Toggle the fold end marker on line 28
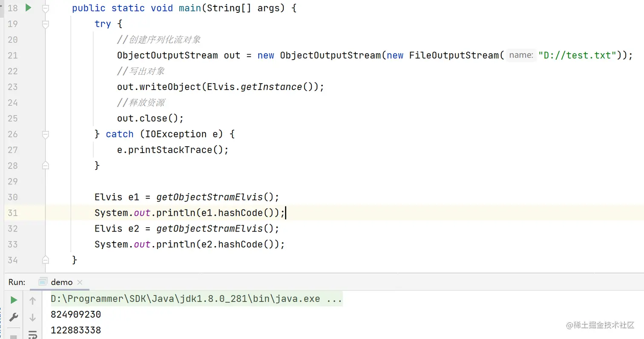The image size is (644, 339). (46, 165)
